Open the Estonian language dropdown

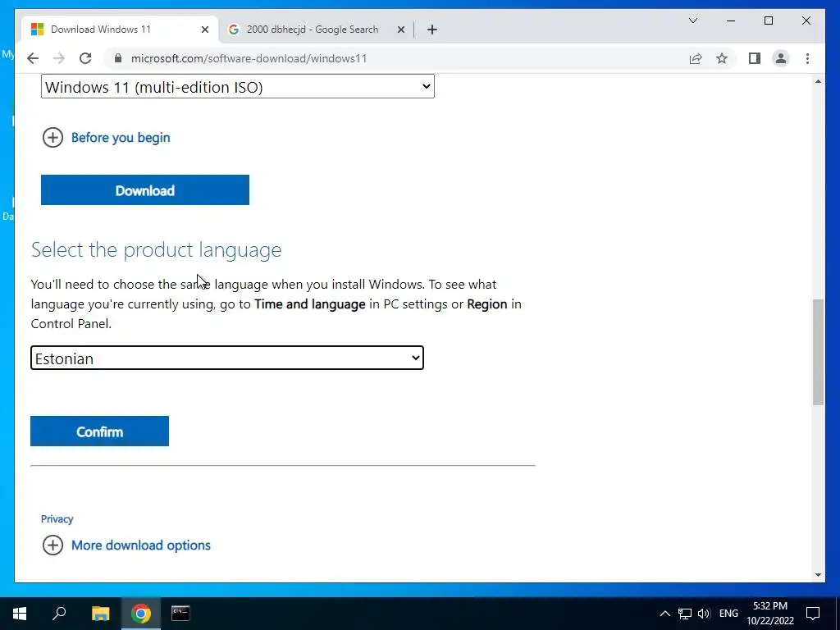(227, 358)
